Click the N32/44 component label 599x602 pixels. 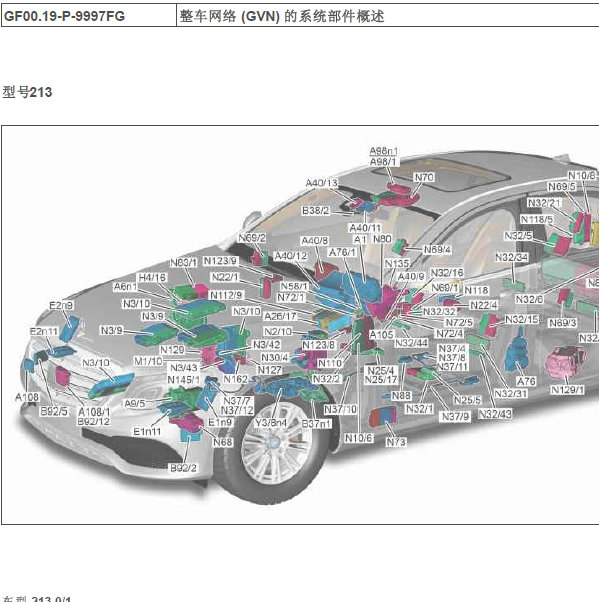point(411,343)
